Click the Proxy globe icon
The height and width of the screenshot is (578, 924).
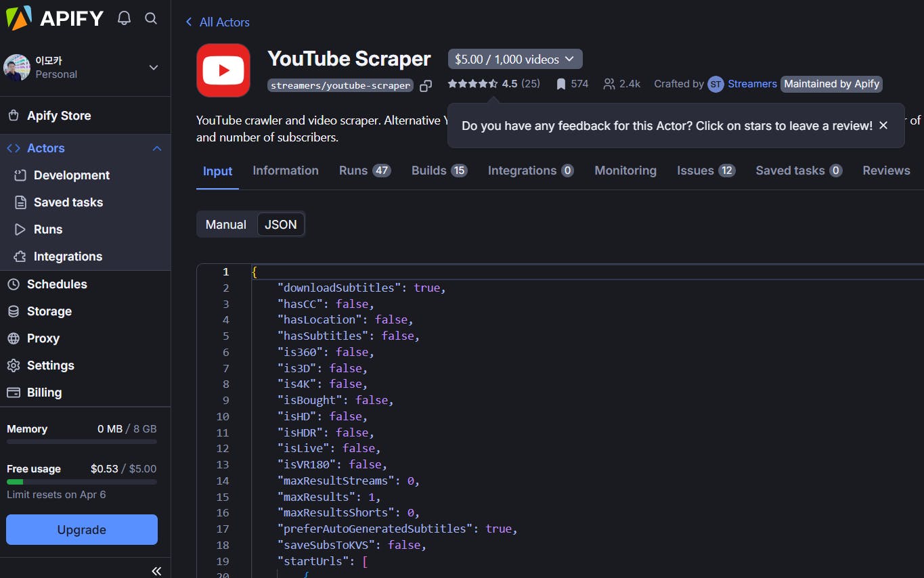(13, 338)
